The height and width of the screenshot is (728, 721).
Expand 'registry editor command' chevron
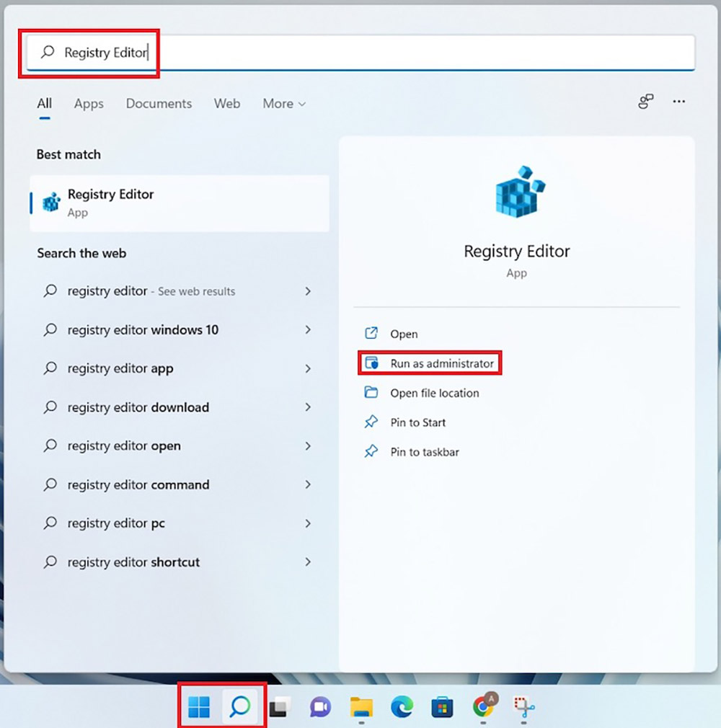click(x=308, y=484)
